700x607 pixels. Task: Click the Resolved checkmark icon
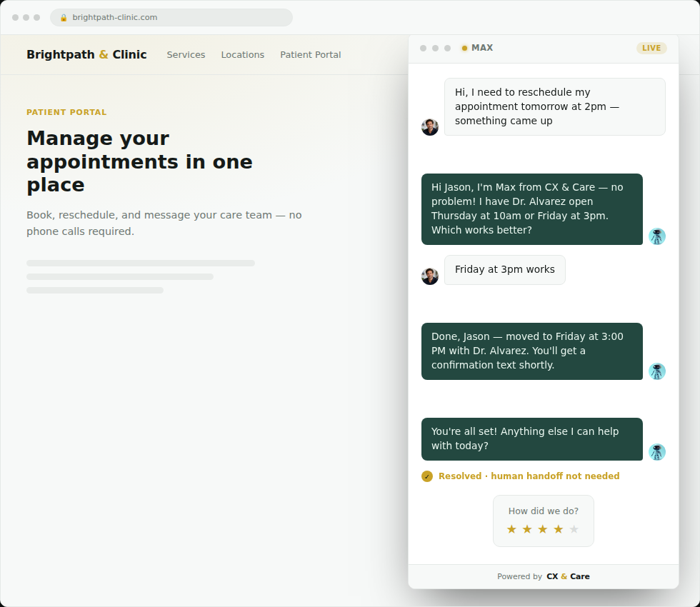(x=427, y=476)
